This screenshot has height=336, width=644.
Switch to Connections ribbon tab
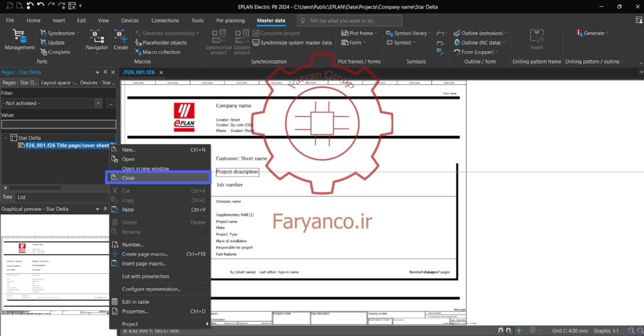click(x=165, y=20)
